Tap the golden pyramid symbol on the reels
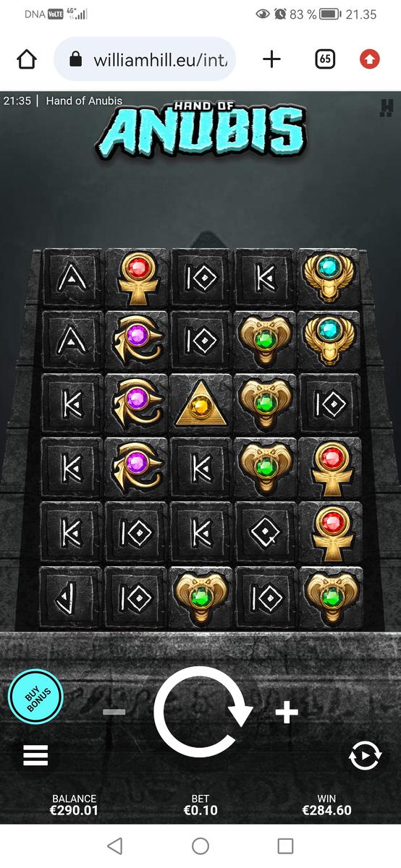This screenshot has width=401, height=868. (201, 404)
